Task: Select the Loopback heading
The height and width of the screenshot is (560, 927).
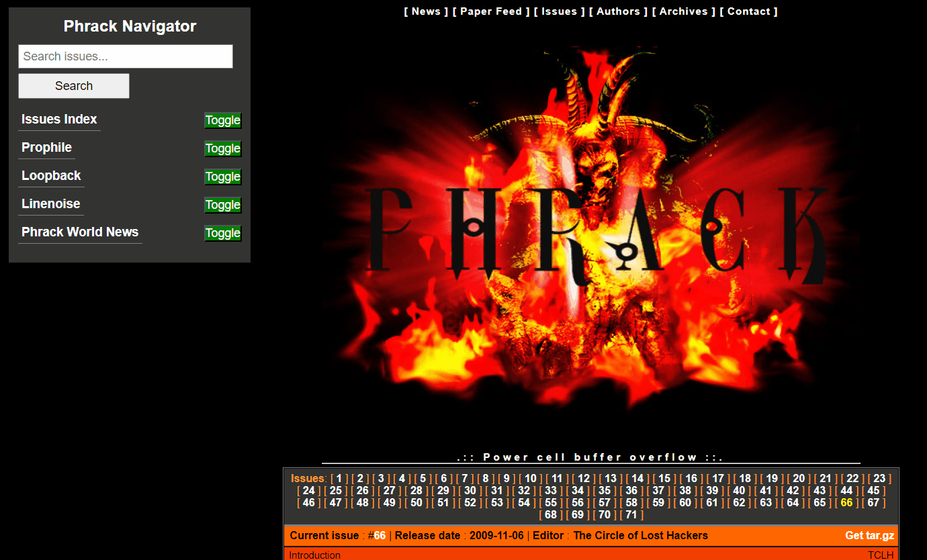Action: tap(51, 176)
